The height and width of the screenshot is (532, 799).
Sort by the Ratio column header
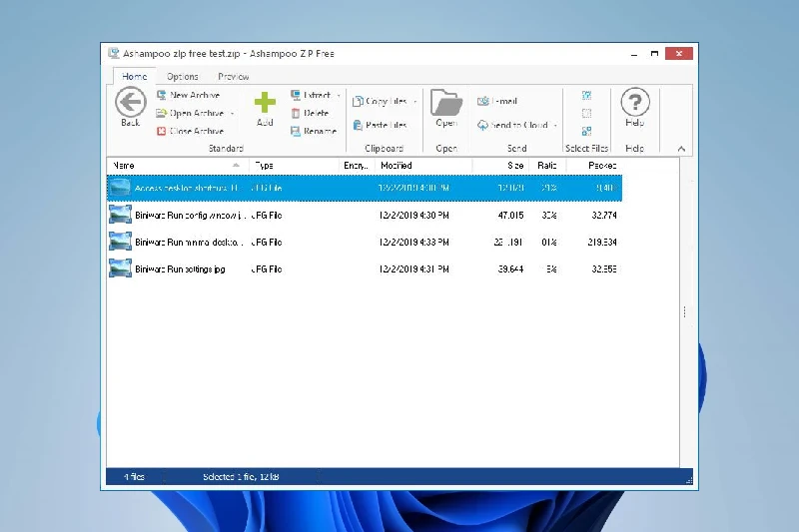tap(547, 166)
